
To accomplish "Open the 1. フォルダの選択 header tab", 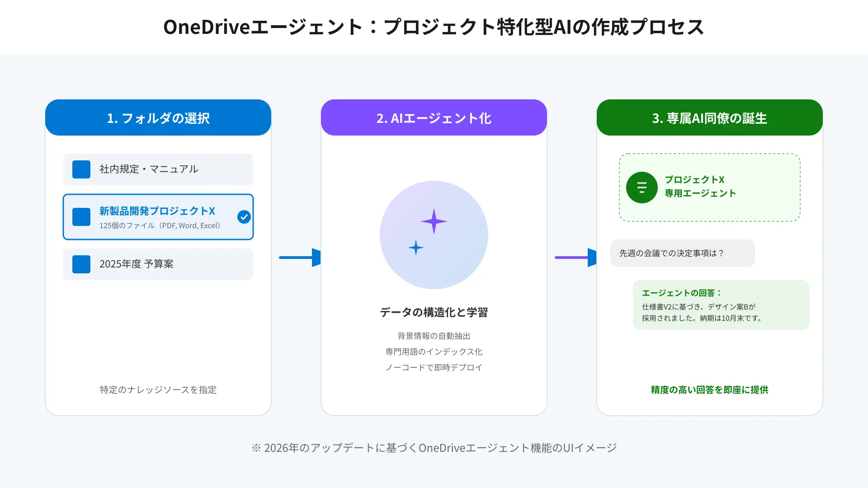I will click(158, 117).
